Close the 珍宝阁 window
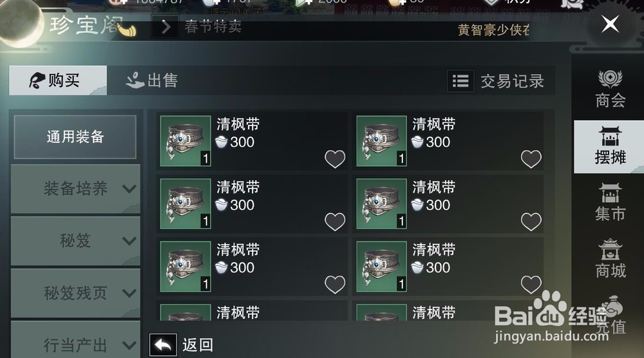 coord(611,24)
